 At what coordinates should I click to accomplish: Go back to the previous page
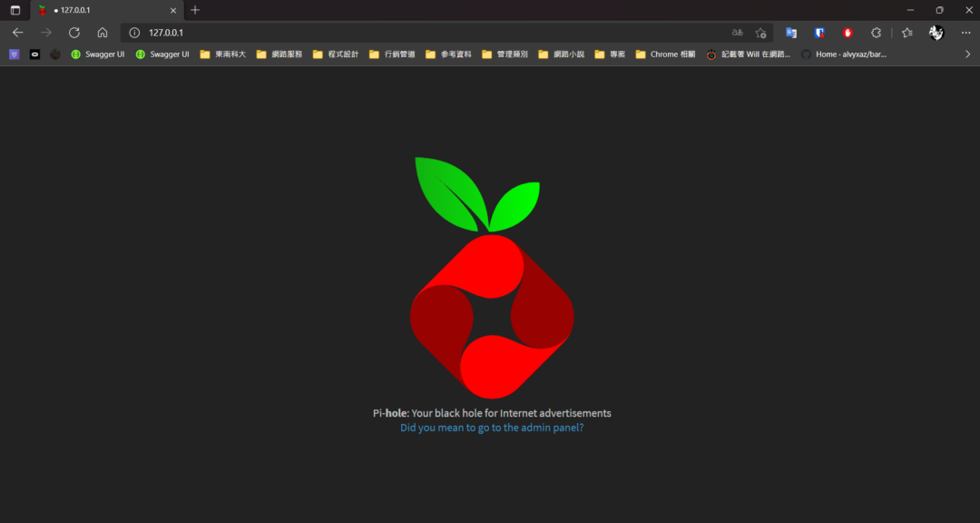click(17, 33)
